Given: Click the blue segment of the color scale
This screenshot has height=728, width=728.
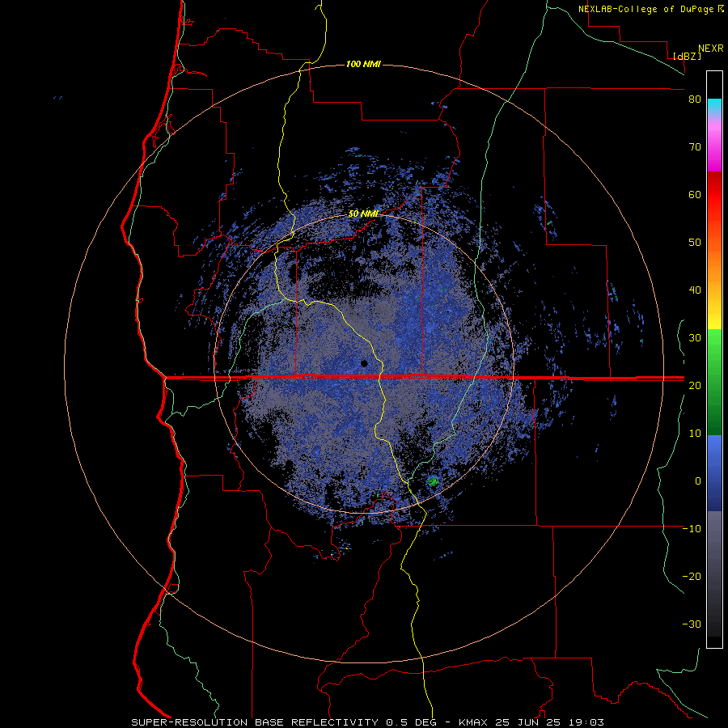Looking at the screenshot, I should pyautogui.click(x=714, y=472).
